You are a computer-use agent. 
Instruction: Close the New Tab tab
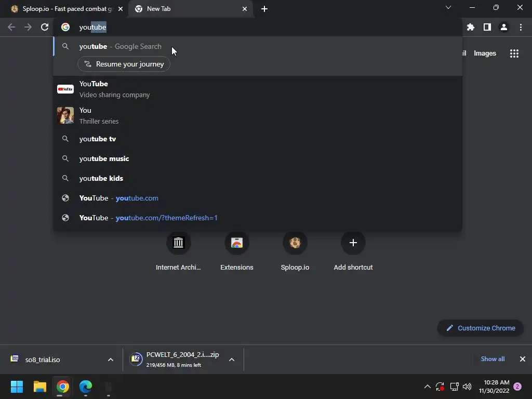pos(245,9)
